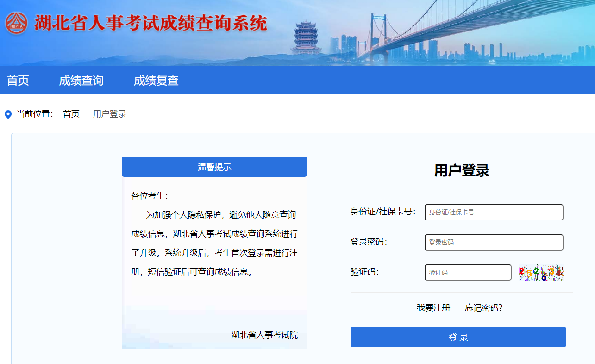This screenshot has width=595, height=364.
Task: Click the site title 湖北省人事考试成绩查询系统
Action: click(x=150, y=23)
